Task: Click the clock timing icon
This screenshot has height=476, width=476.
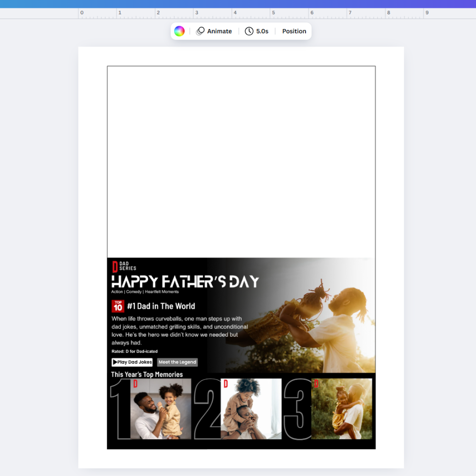Action: pyautogui.click(x=249, y=31)
